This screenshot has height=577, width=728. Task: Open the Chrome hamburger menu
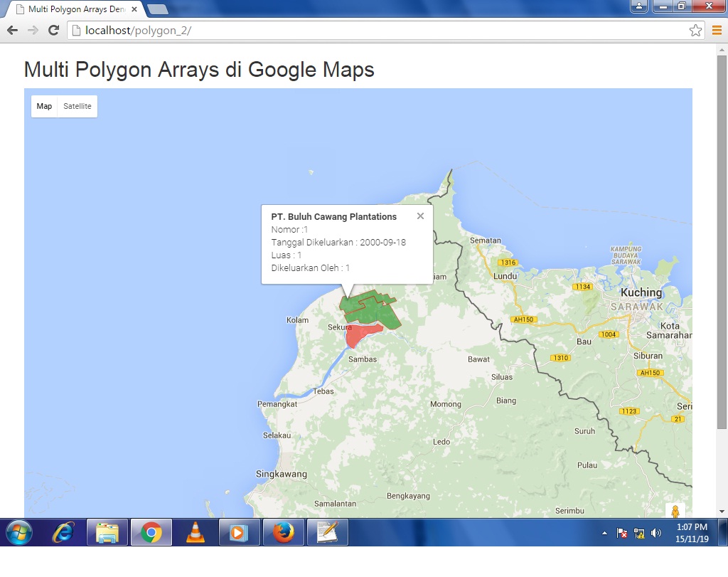(717, 31)
